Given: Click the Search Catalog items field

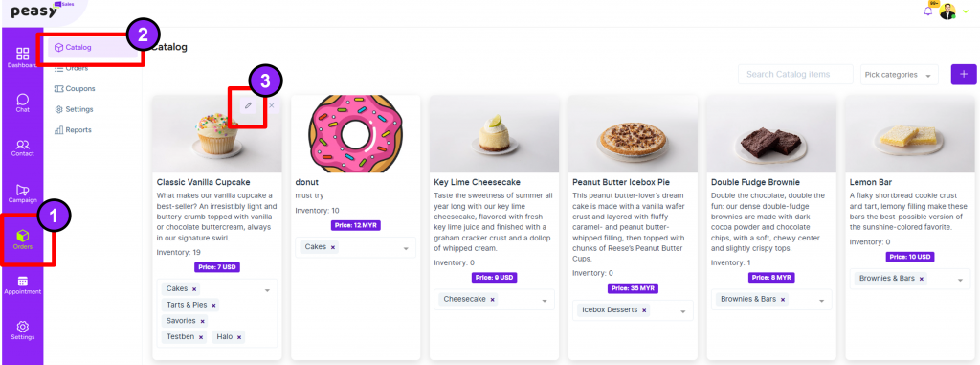Looking at the screenshot, I should (x=795, y=74).
